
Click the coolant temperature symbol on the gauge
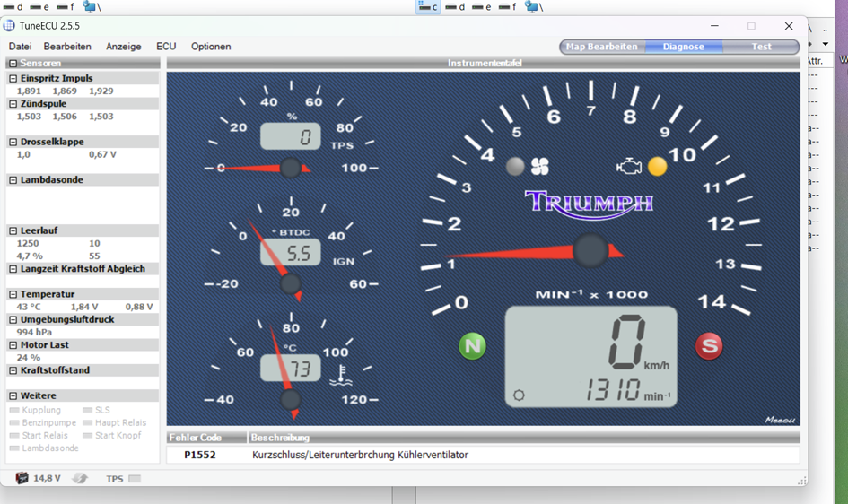341,376
